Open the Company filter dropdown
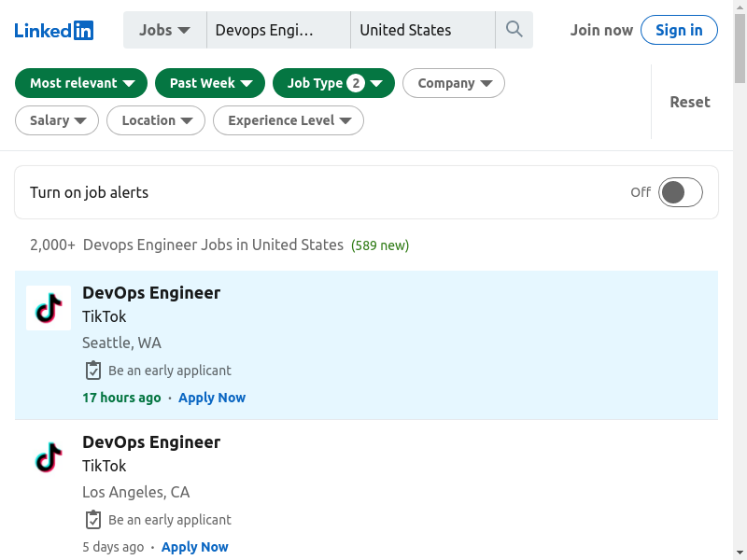This screenshot has height=560, width=747. (x=454, y=83)
